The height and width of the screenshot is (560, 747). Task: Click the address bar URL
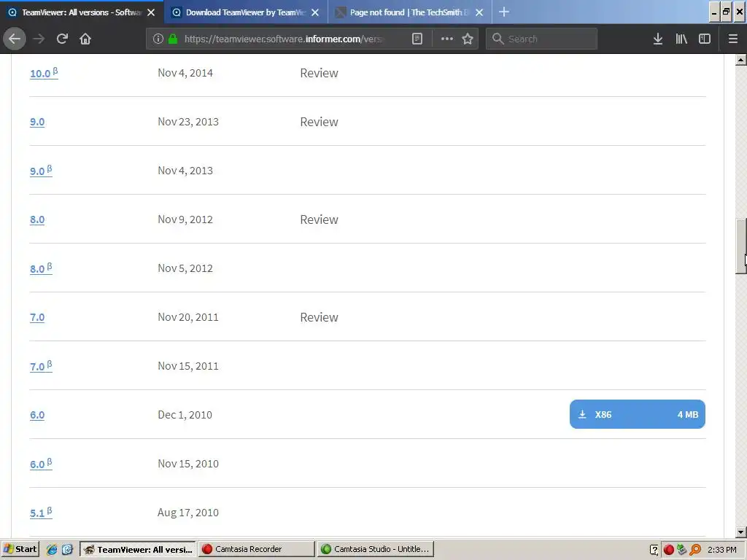(284, 39)
